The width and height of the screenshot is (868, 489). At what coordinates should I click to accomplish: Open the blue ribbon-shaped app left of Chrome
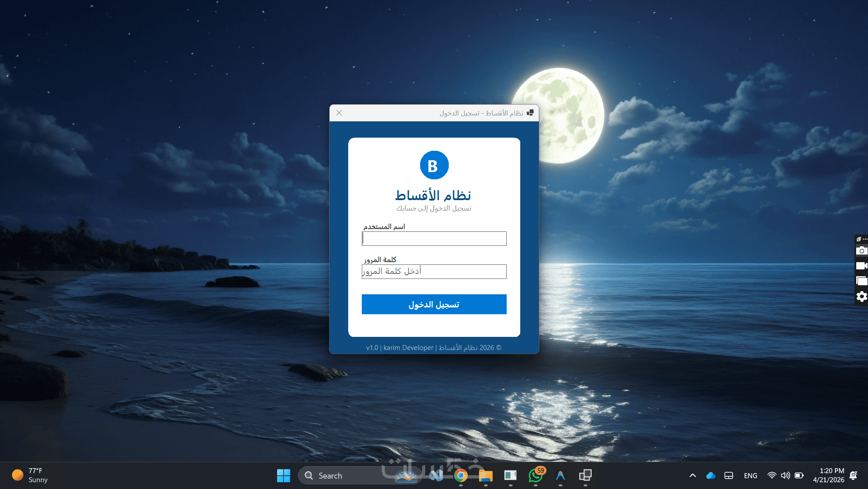(436, 475)
